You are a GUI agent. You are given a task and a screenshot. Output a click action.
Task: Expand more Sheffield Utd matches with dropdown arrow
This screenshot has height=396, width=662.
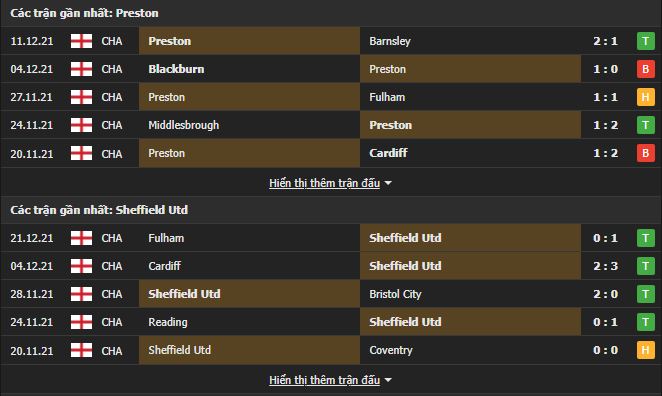pyautogui.click(x=388, y=380)
